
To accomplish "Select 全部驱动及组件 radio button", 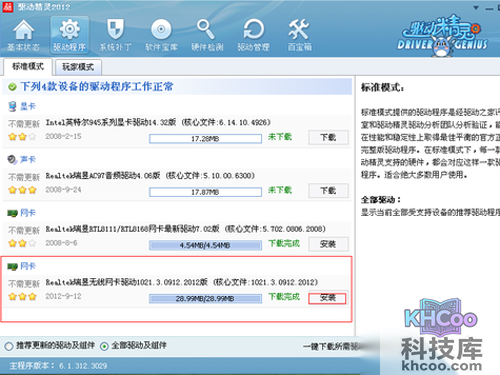I will 104,346.
